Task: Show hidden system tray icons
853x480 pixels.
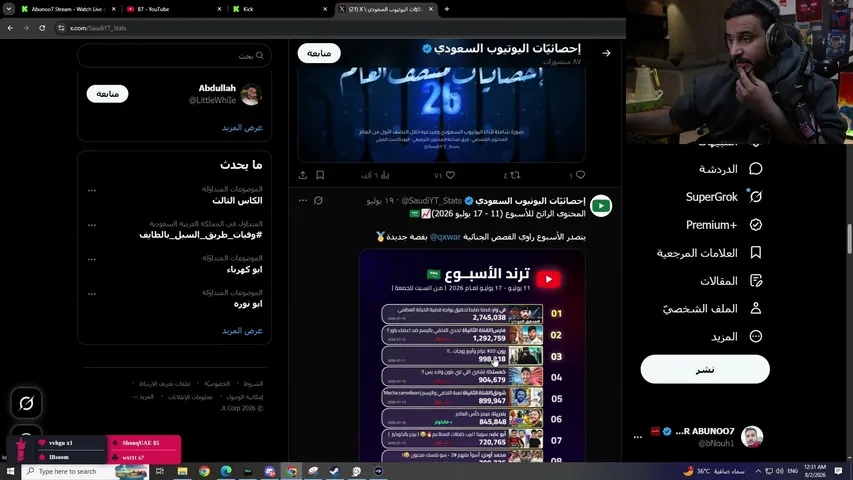Action: 758,471
